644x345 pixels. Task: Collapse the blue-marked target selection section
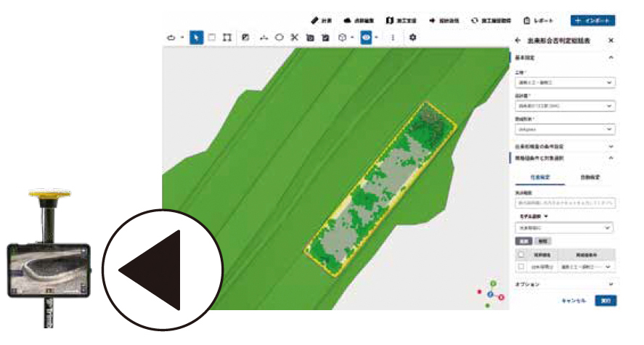click(x=611, y=158)
